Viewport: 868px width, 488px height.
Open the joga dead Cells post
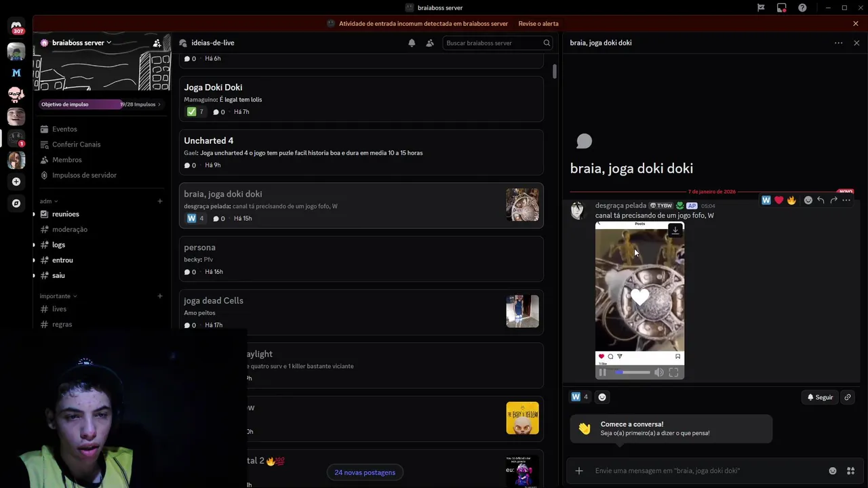coord(361,312)
